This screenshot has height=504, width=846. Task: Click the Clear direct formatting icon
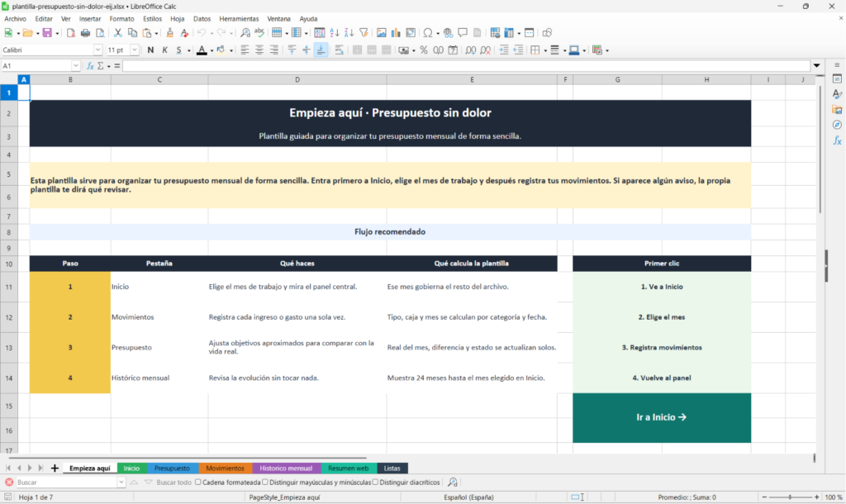pos(184,33)
